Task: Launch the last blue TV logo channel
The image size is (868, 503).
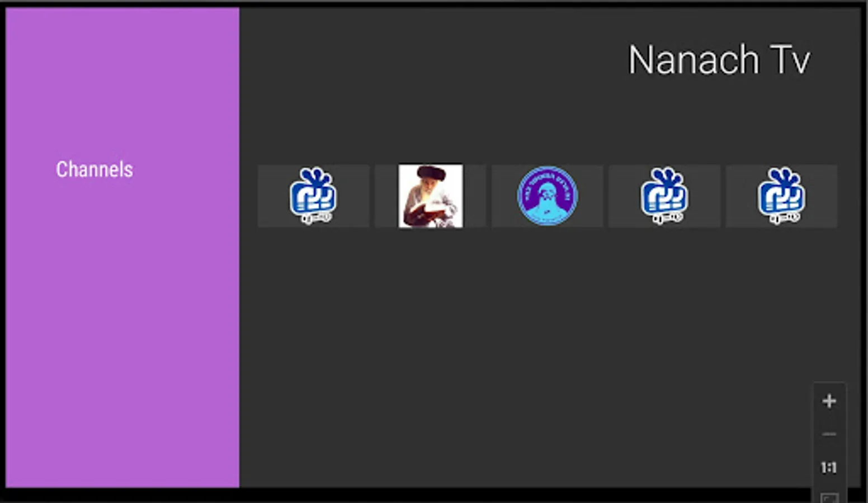Action: point(782,196)
